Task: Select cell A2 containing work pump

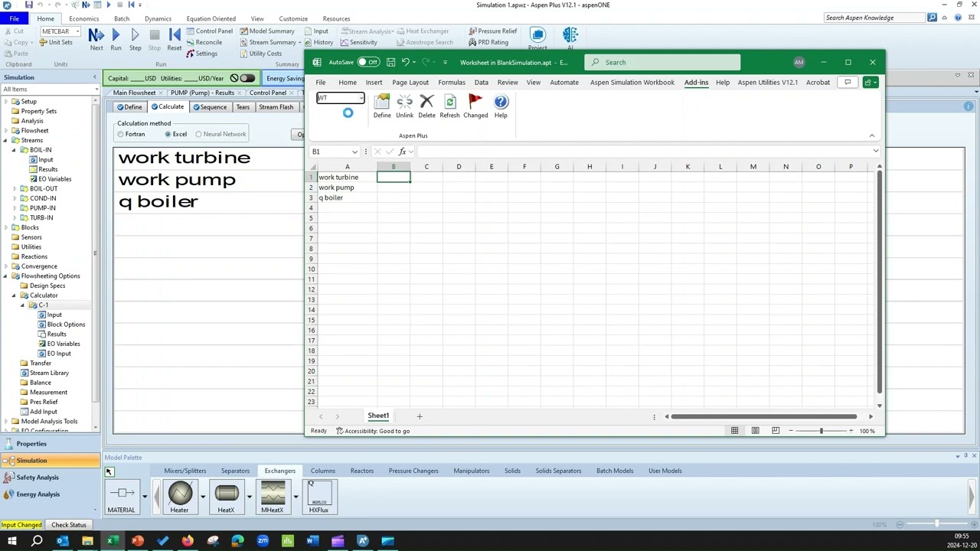Action: pos(347,187)
